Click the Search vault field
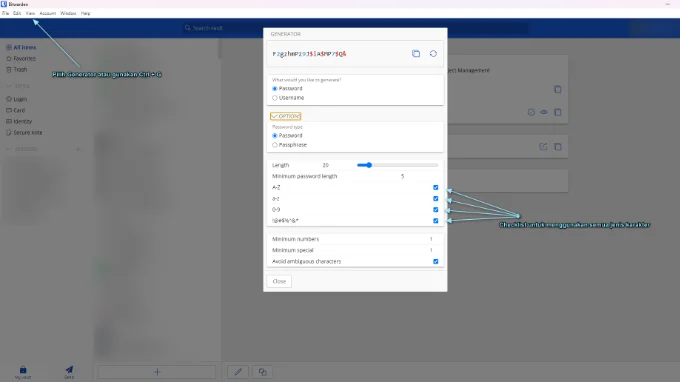Screen dimensions: 680x382 coord(356,28)
